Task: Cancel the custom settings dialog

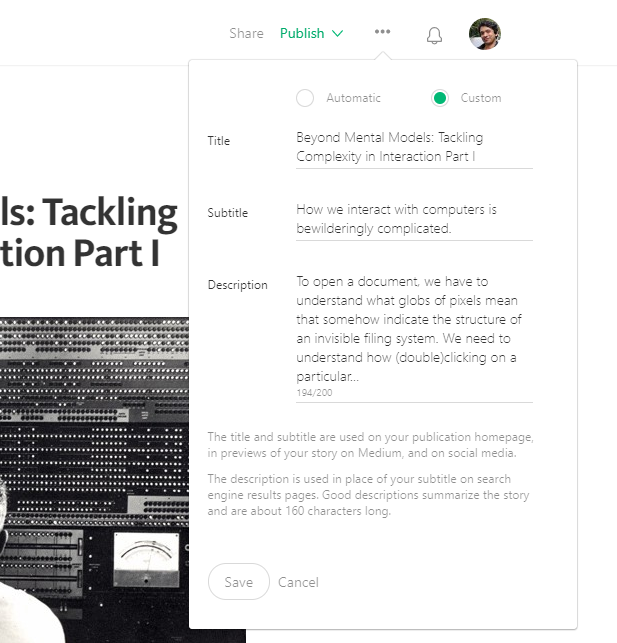Action: click(298, 582)
